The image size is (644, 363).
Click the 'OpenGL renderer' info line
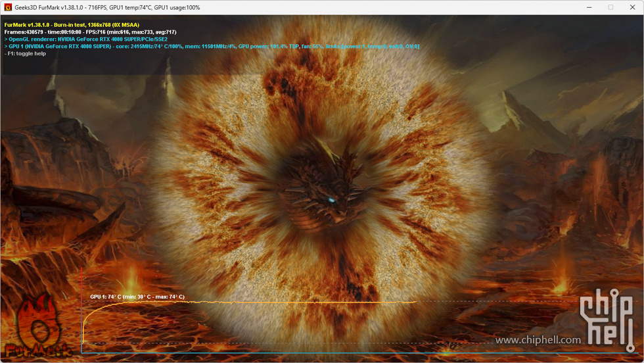click(x=86, y=39)
